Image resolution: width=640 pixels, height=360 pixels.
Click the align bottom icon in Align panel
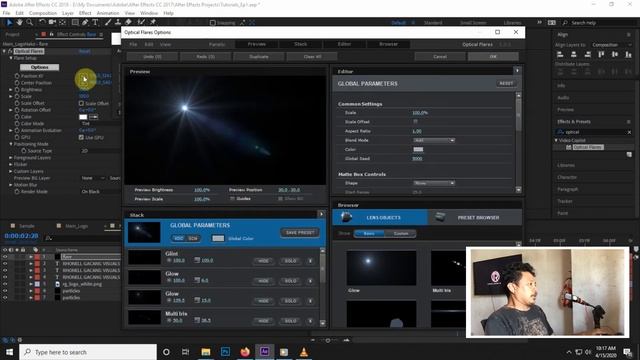tap(628, 54)
